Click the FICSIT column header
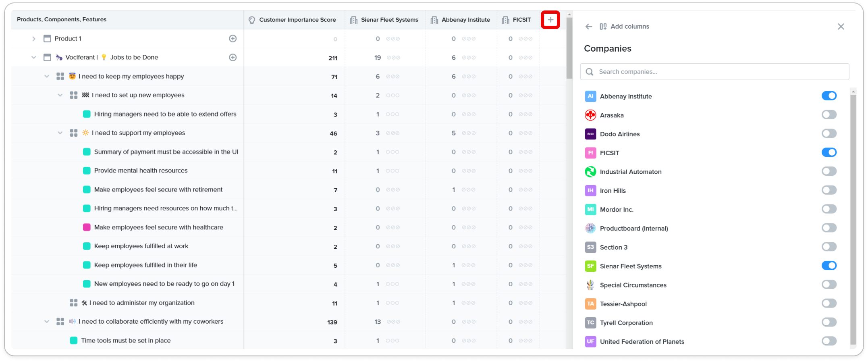The height and width of the screenshot is (362, 868). tap(518, 20)
